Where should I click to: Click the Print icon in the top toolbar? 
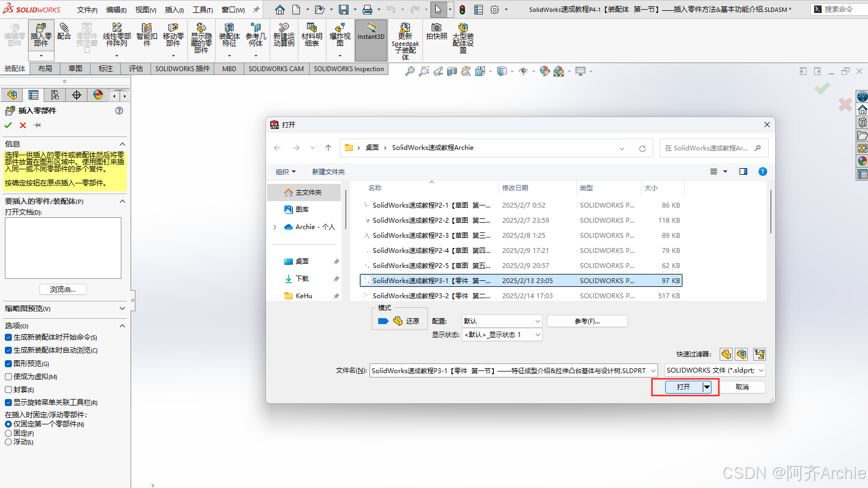click(x=367, y=10)
